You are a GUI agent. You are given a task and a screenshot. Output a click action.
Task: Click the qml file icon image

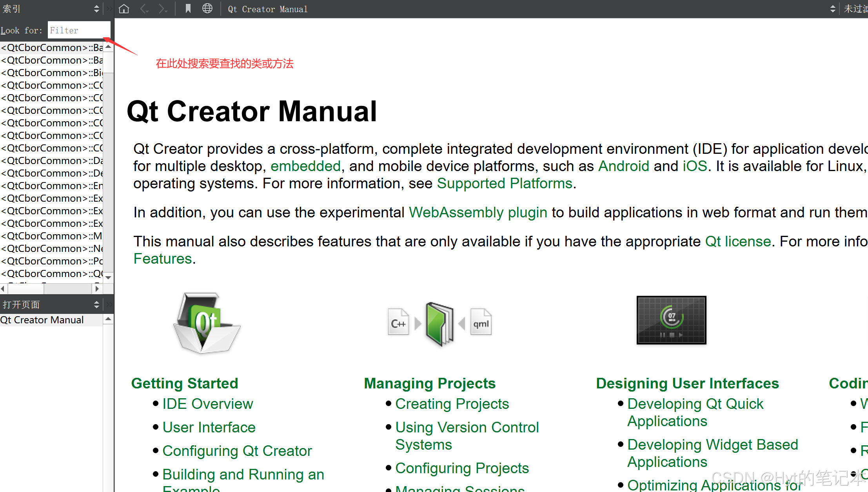481,323
